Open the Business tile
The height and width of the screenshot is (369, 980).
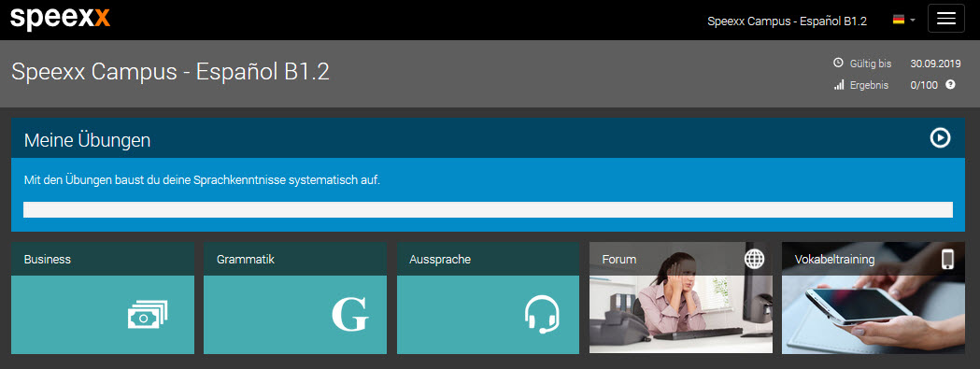coord(103,298)
